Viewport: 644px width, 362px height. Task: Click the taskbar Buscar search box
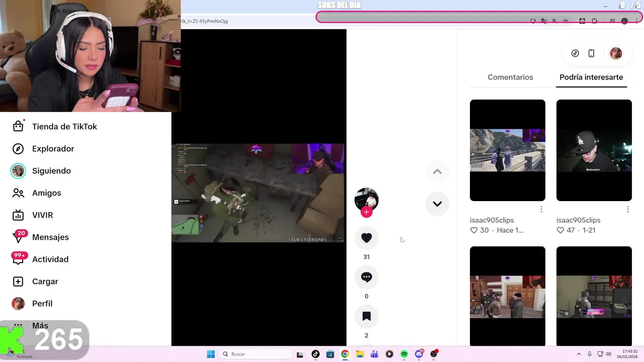tap(255, 354)
